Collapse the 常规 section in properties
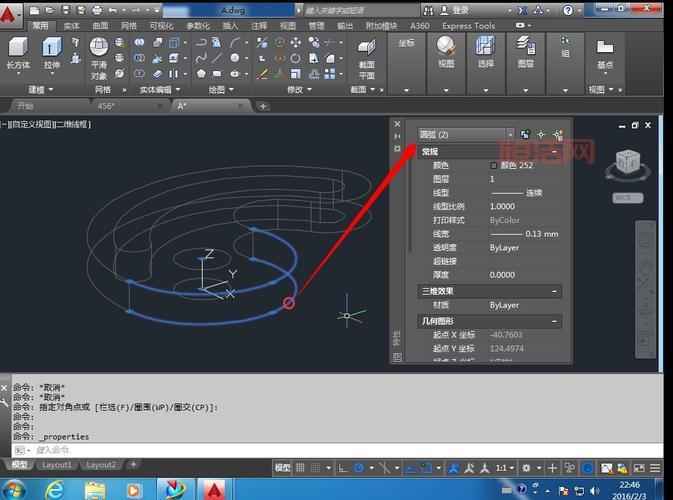This screenshot has height=500, width=673. (x=555, y=151)
